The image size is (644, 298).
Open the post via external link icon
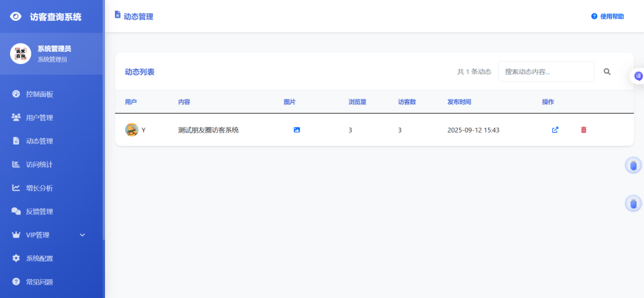[555, 130]
